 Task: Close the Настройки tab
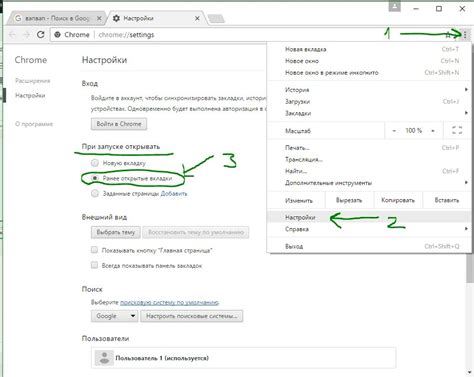click(197, 18)
